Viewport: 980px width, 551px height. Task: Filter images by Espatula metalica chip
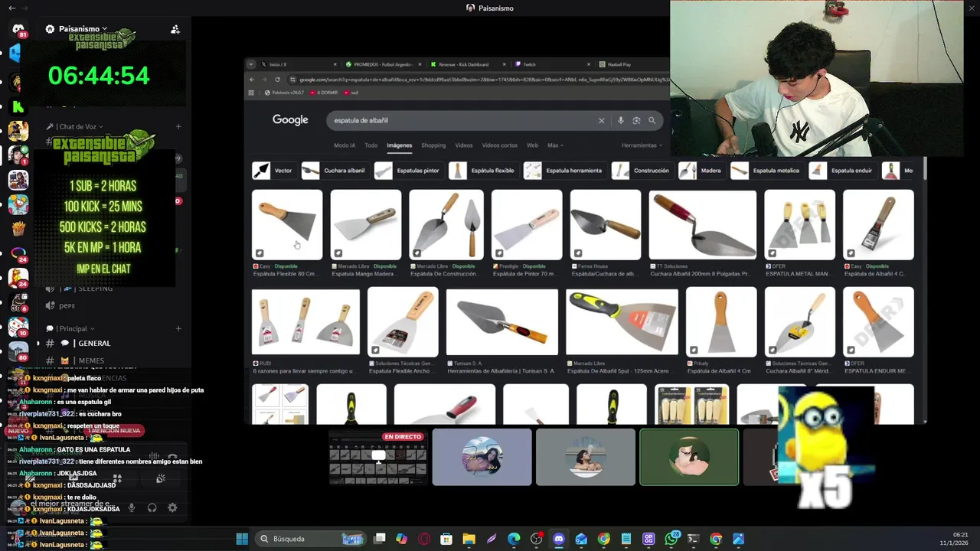click(x=766, y=171)
